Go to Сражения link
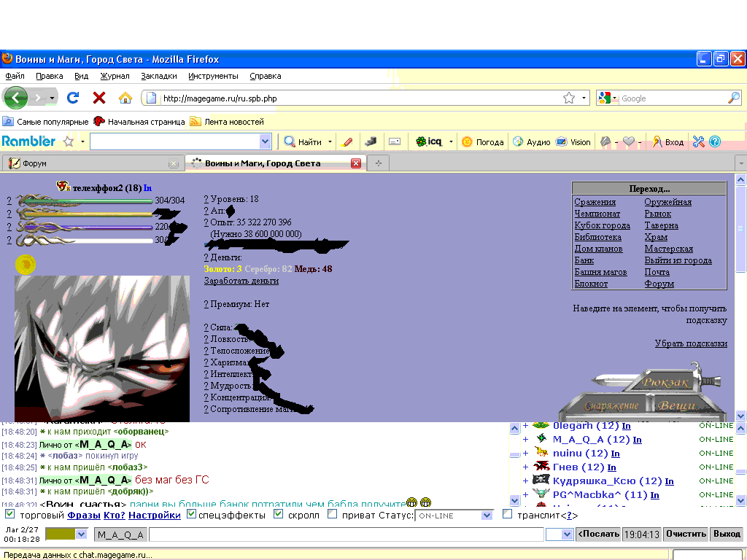 (595, 202)
